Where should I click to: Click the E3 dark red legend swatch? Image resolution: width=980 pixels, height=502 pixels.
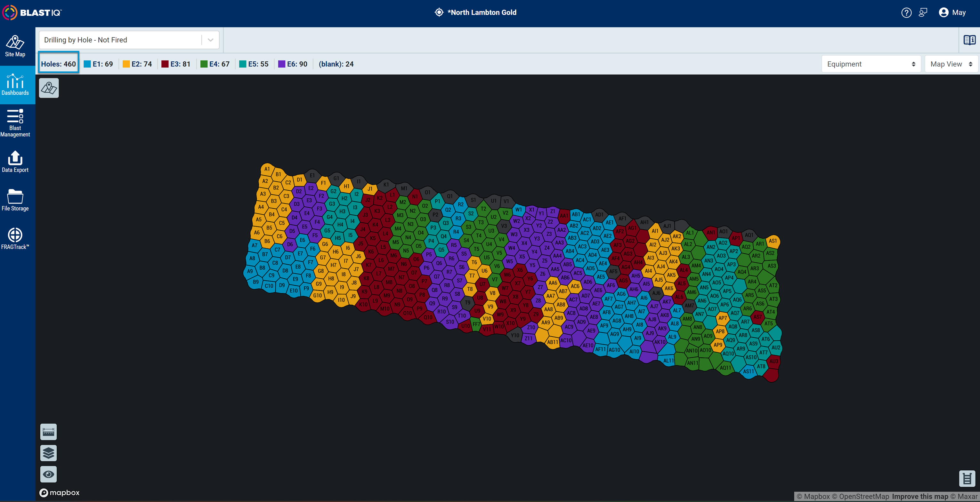(x=165, y=64)
